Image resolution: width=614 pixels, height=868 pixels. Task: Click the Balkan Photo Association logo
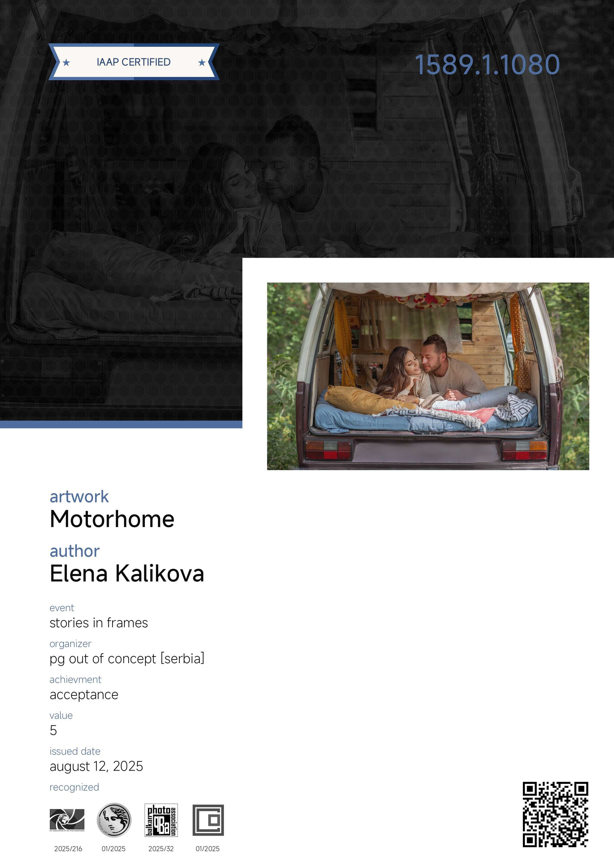coord(161,820)
